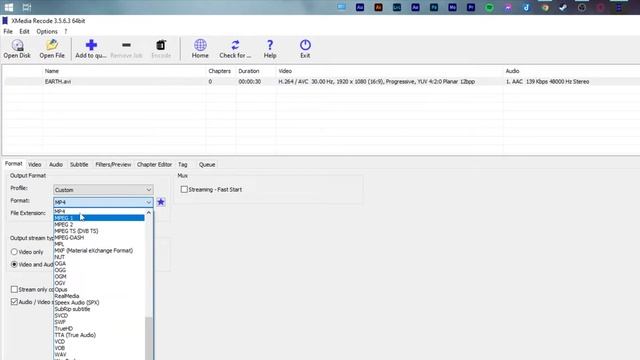Click the Remove Job minus icon
The height and width of the screenshot is (360, 640).
coord(127,45)
